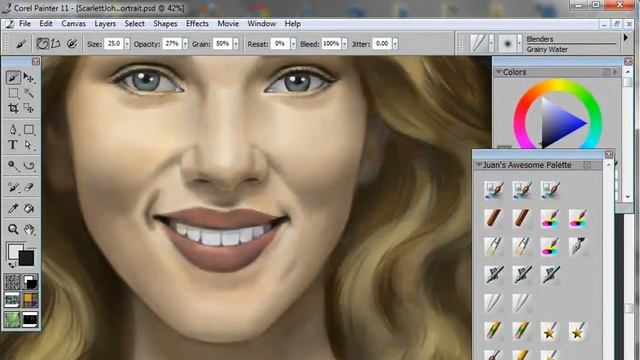The height and width of the screenshot is (360, 640).
Task: Select the Rectangular Selection tool
Action: pyautogui.click(x=13, y=93)
